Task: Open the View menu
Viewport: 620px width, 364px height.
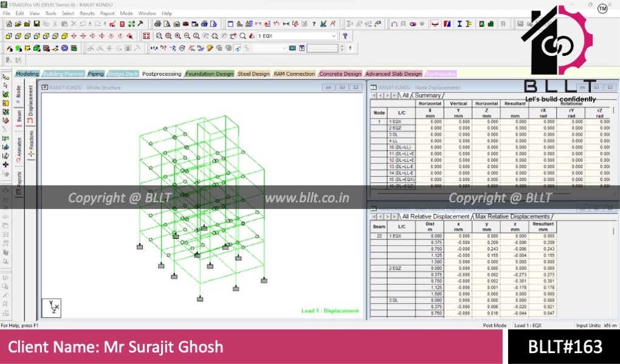Action: [35, 13]
